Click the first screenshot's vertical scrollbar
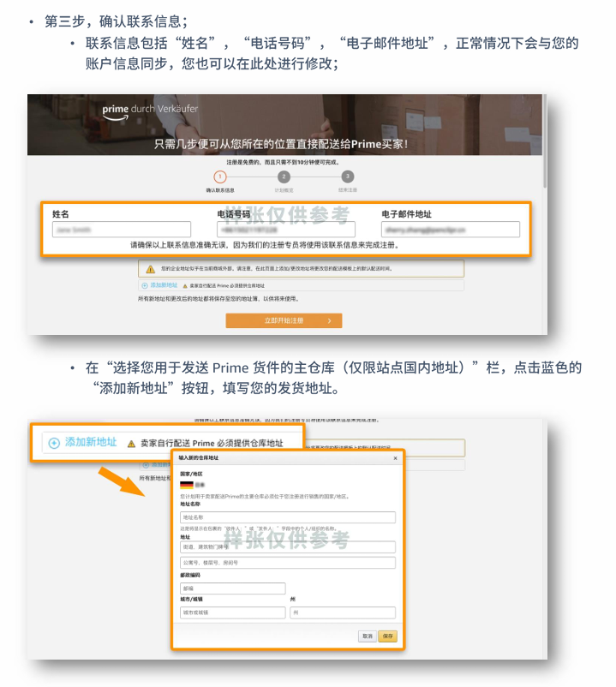Viewport: 616px width, 687px height. coord(545,141)
